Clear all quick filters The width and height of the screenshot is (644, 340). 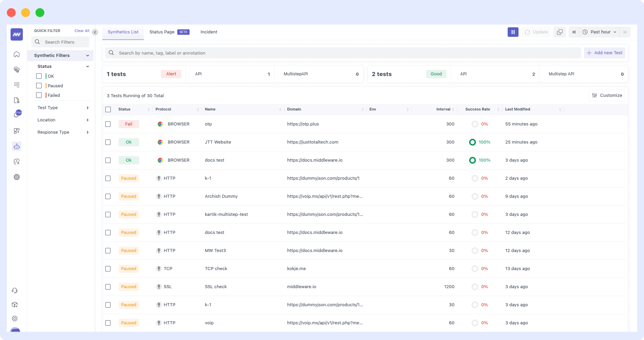(x=81, y=30)
